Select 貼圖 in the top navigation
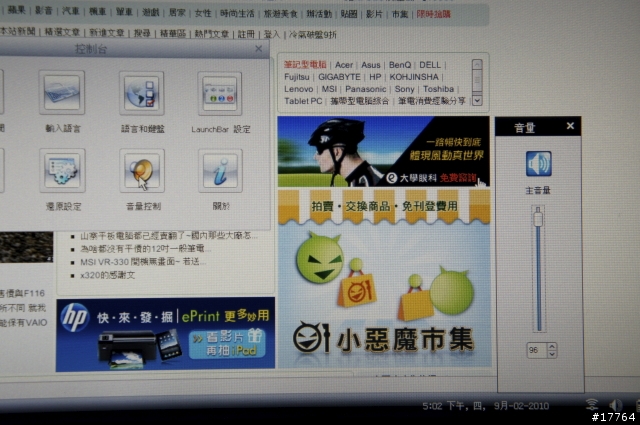 (x=349, y=14)
